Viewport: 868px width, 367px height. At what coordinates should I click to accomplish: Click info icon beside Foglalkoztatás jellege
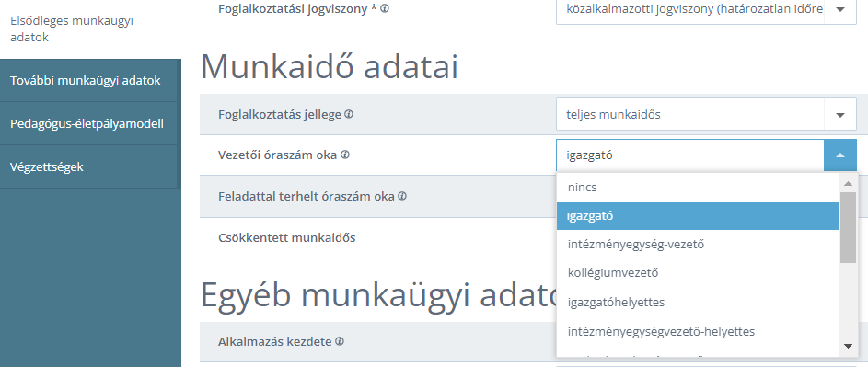pyautogui.click(x=349, y=114)
